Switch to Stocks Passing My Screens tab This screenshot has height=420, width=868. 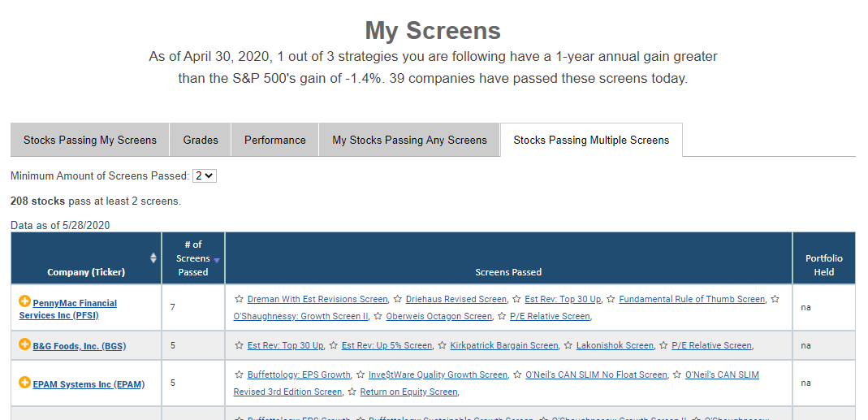point(89,140)
